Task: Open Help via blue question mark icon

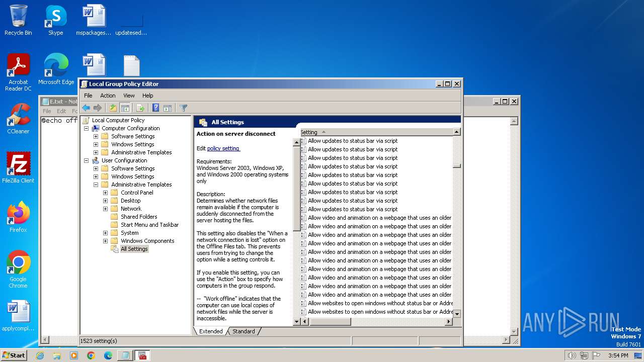Action: (x=155, y=108)
